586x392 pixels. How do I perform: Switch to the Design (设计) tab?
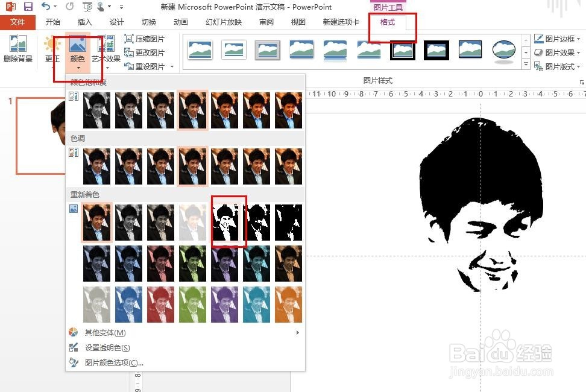click(x=116, y=22)
